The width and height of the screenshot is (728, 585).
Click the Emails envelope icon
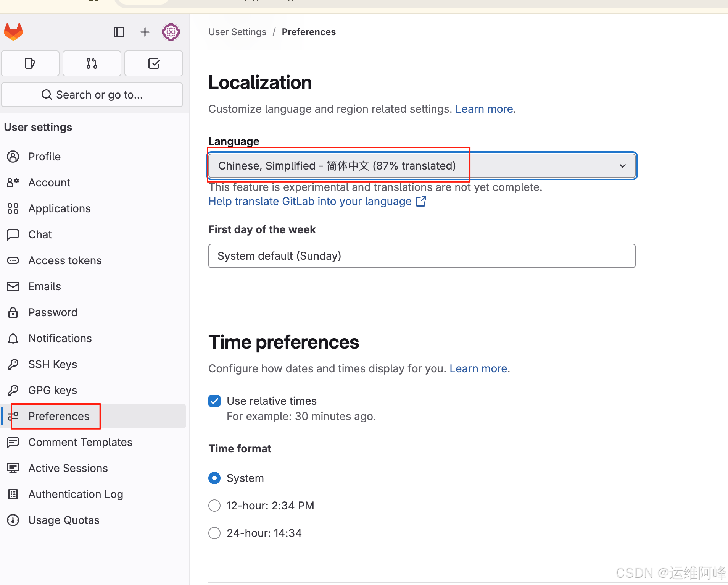[13, 286]
